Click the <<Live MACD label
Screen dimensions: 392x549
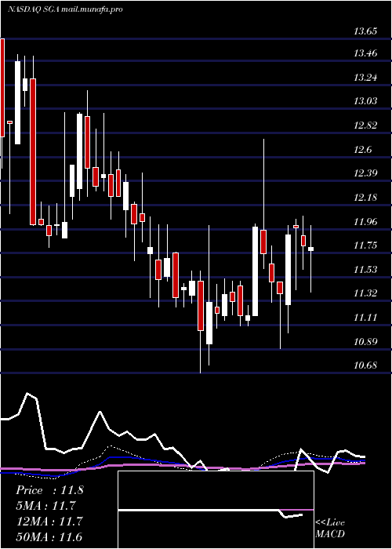[330, 528]
